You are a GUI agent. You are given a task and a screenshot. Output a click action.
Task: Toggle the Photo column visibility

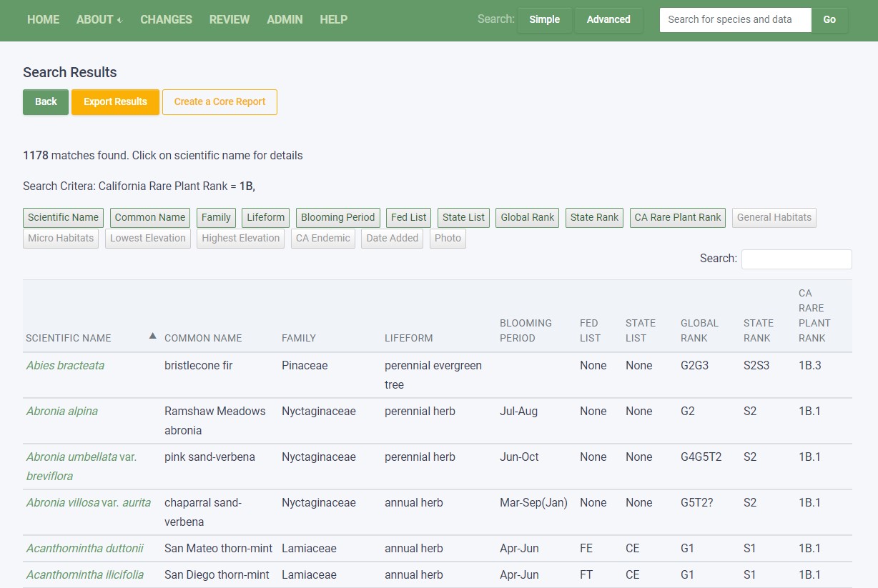pyautogui.click(x=448, y=238)
